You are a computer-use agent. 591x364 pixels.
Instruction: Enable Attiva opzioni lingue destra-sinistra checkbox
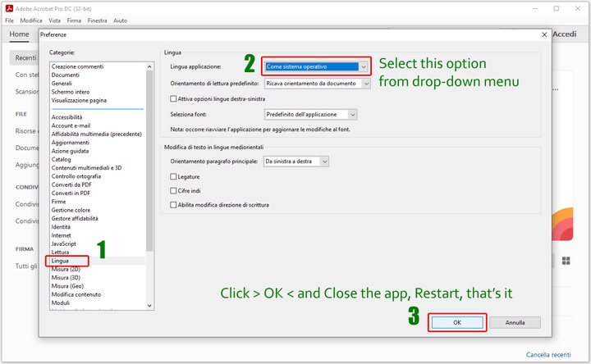[x=173, y=98]
